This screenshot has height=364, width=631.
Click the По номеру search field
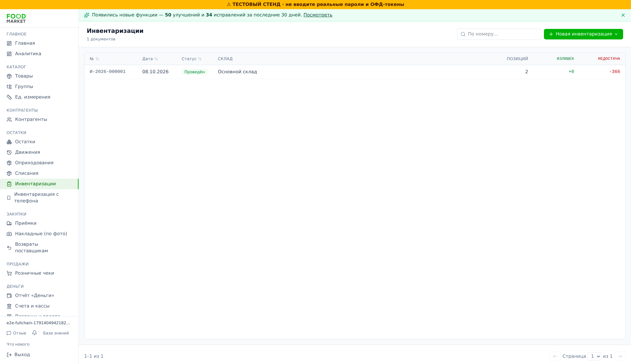point(499,34)
